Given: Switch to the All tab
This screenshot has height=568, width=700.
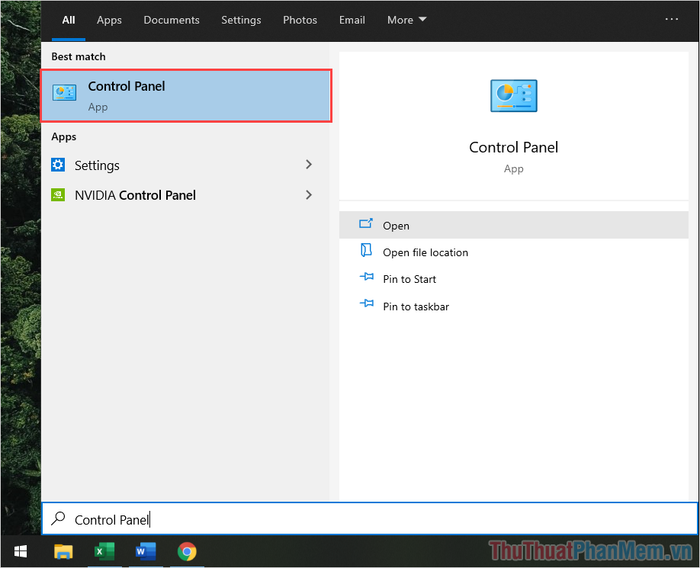Looking at the screenshot, I should (68, 20).
